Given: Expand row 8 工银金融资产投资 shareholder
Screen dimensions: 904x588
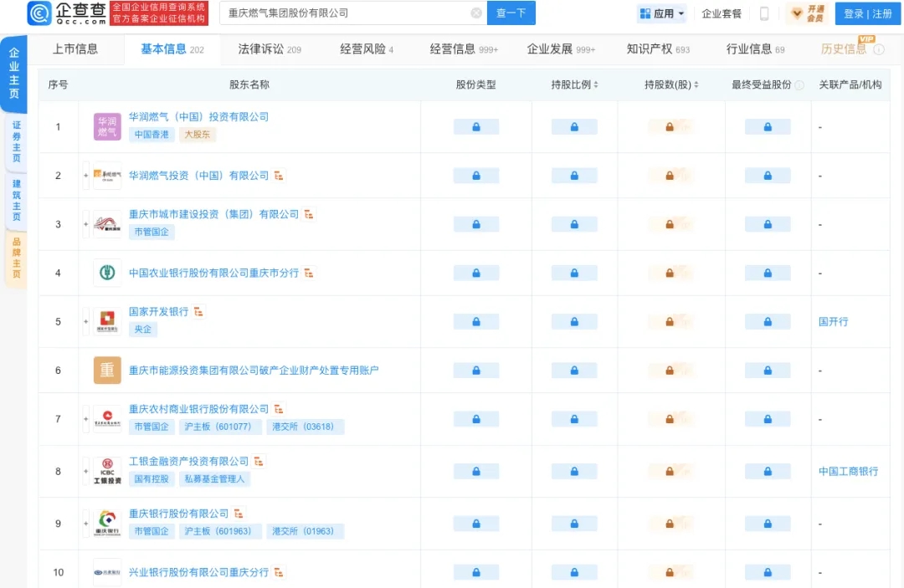Looking at the screenshot, I should [86, 471].
